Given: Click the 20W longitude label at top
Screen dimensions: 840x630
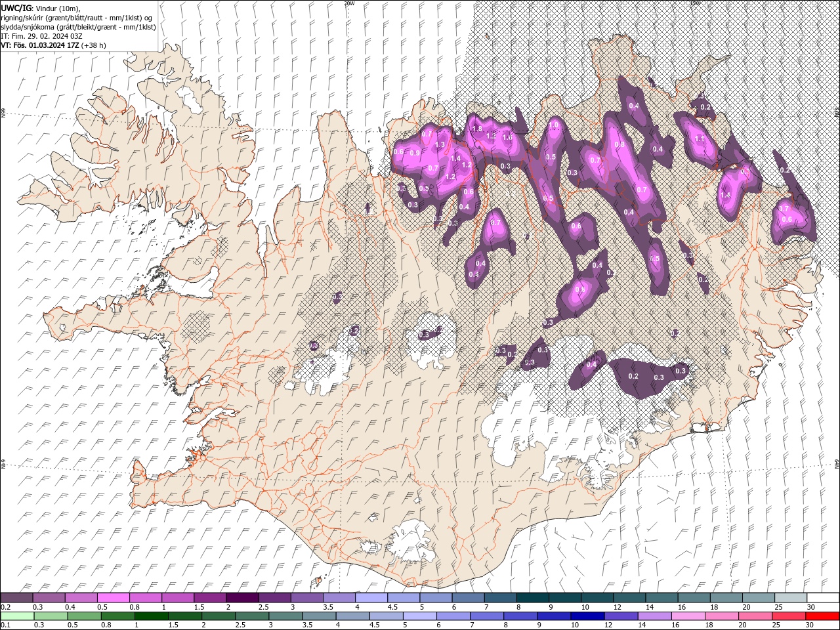Looking at the screenshot, I should coord(349,3).
